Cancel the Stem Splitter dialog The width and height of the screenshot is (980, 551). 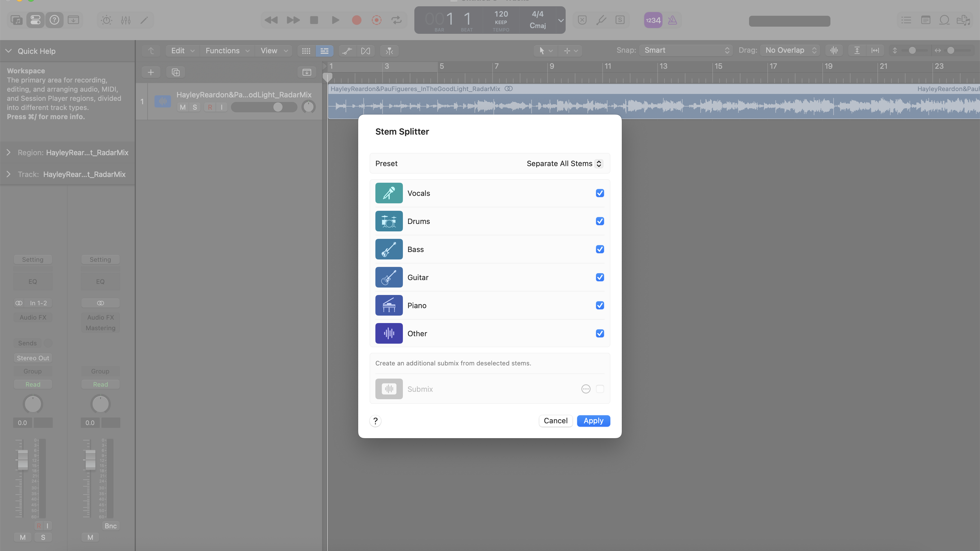point(555,421)
